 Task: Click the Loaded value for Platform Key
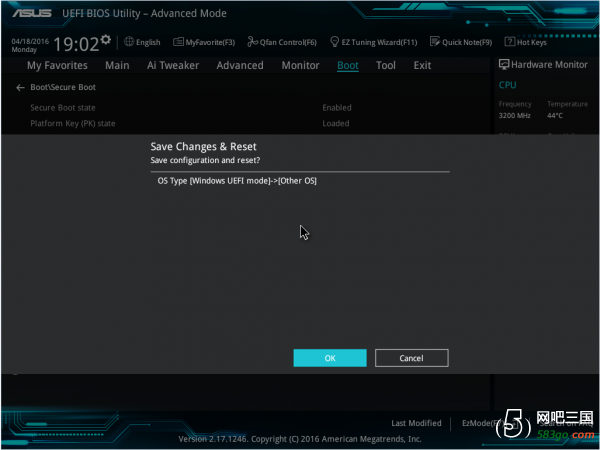tap(336, 124)
